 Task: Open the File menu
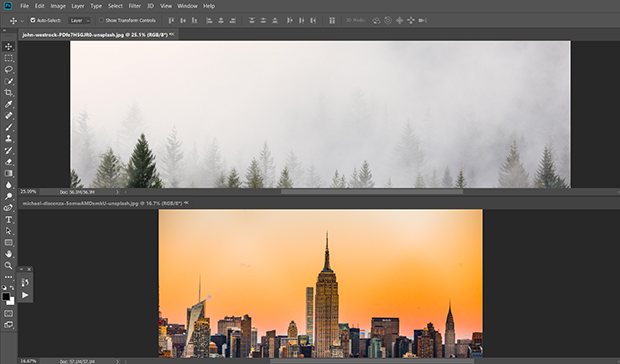25,6
